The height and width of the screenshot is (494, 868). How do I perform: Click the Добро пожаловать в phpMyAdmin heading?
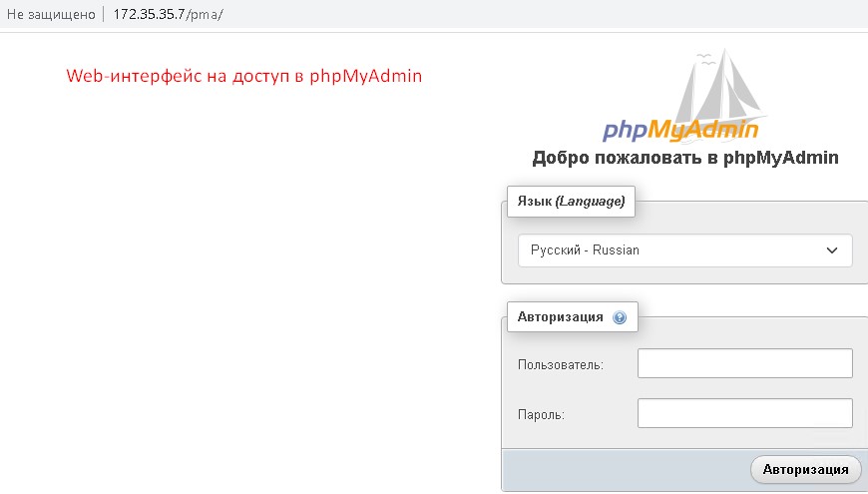[x=684, y=158]
